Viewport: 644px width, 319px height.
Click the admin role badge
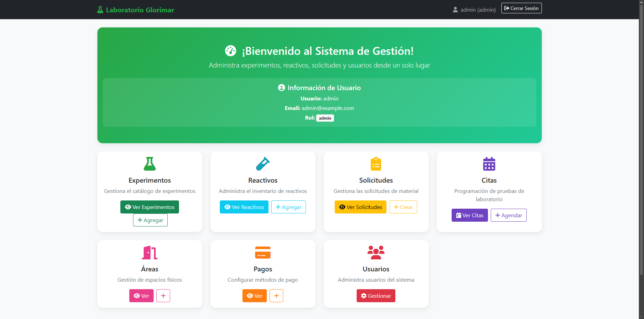click(x=325, y=118)
